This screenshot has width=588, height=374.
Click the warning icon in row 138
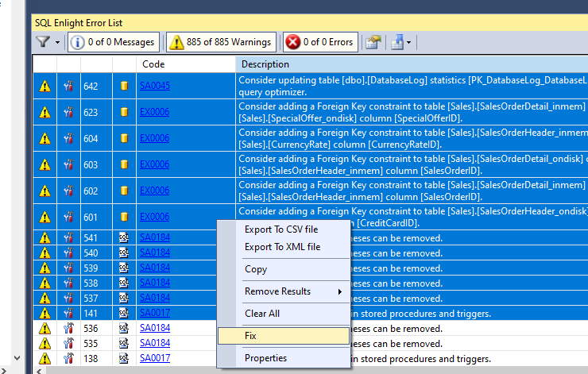(x=45, y=359)
